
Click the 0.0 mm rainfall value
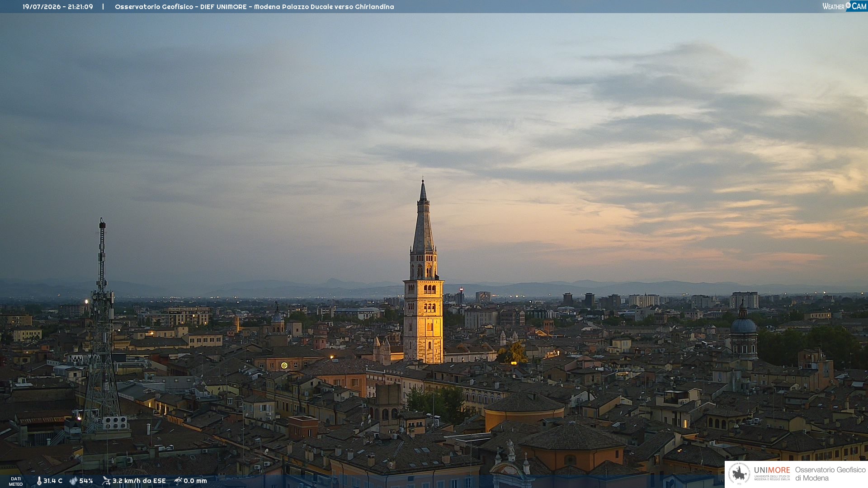(195, 481)
